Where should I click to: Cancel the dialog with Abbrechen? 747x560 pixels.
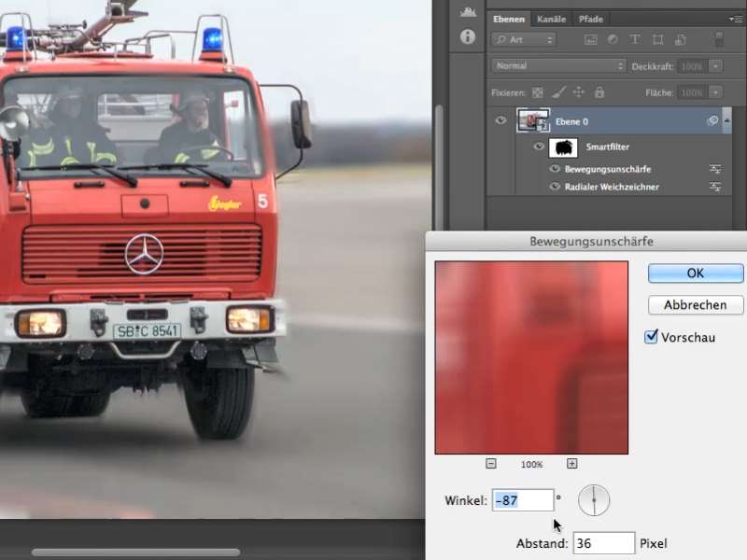click(x=696, y=305)
